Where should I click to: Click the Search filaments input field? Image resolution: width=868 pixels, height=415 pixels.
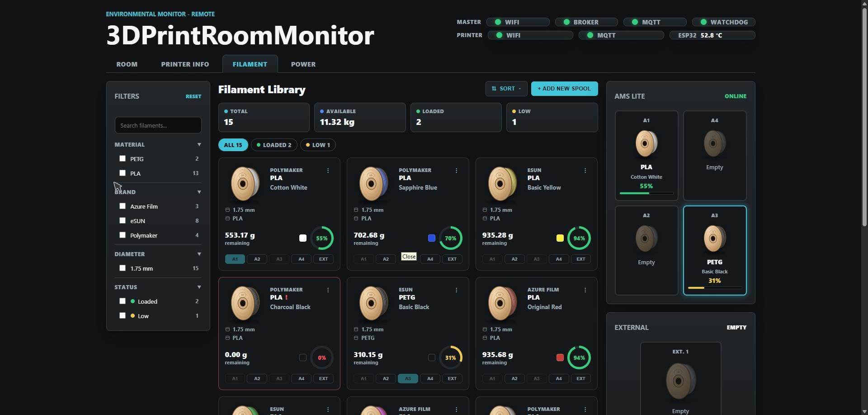(x=158, y=125)
